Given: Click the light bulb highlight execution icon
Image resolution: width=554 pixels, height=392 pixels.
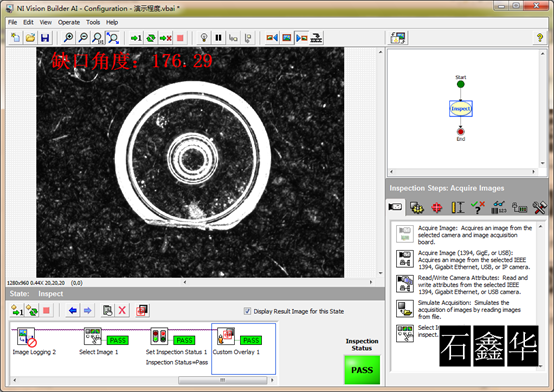Looking at the screenshot, I should (x=204, y=38).
